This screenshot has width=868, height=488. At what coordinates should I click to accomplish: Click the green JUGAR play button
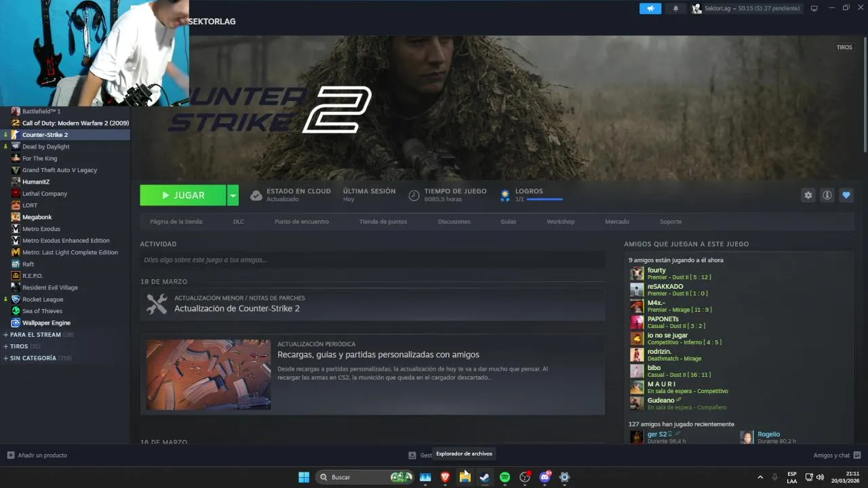pyautogui.click(x=183, y=195)
